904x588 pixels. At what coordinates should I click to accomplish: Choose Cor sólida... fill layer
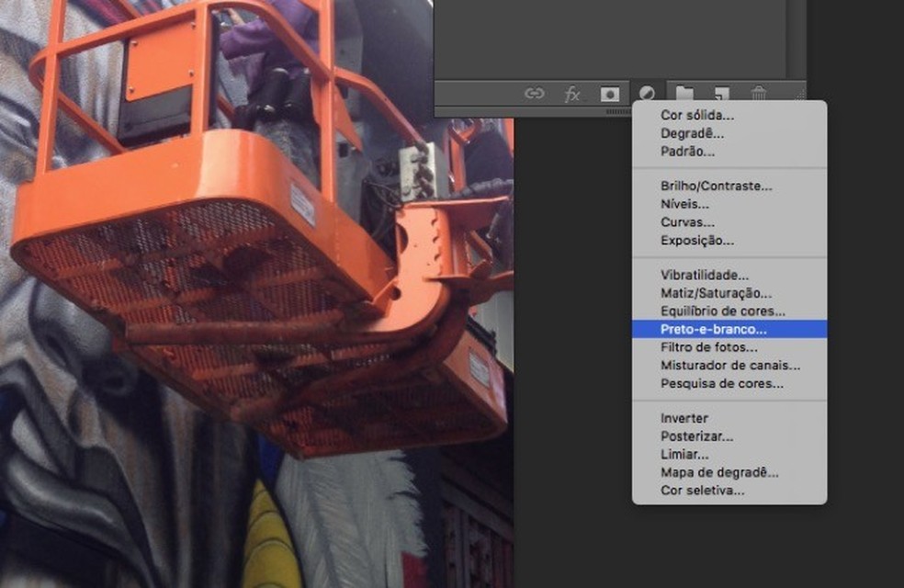click(x=729, y=115)
